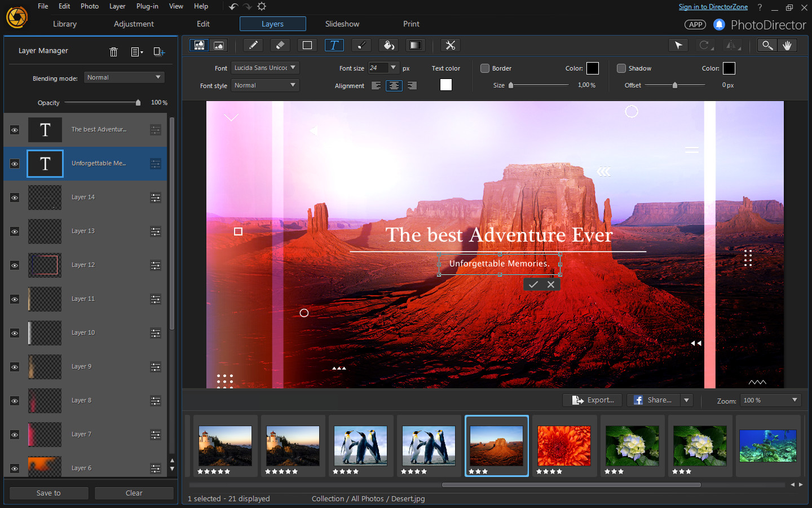Activate the Text tool
The width and height of the screenshot is (812, 508).
pyautogui.click(x=334, y=45)
